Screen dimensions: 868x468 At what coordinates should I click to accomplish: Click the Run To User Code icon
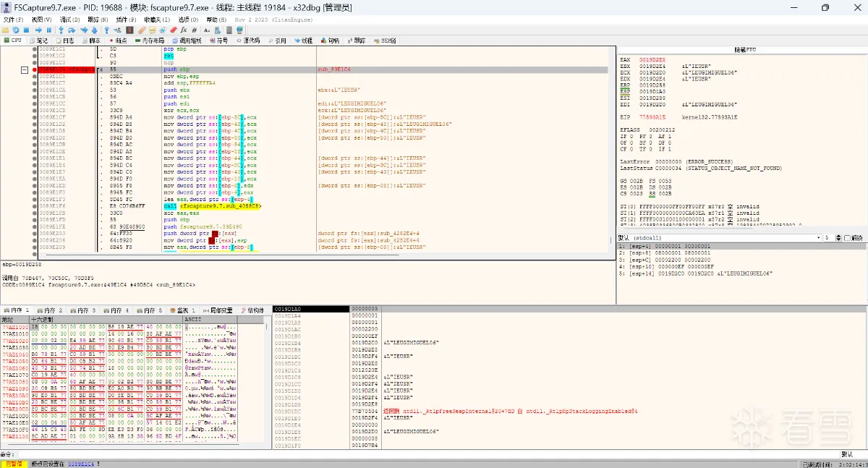pyautogui.click(x=117, y=30)
